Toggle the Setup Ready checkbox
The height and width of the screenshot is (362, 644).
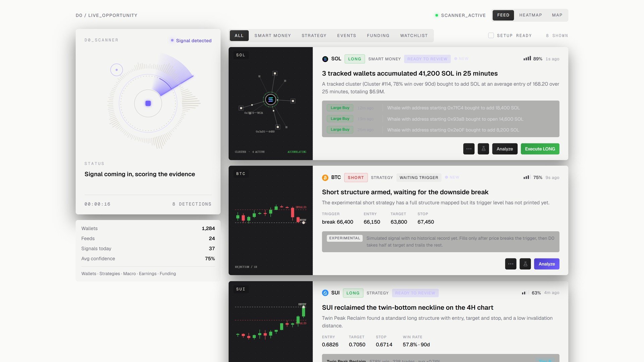click(x=491, y=36)
